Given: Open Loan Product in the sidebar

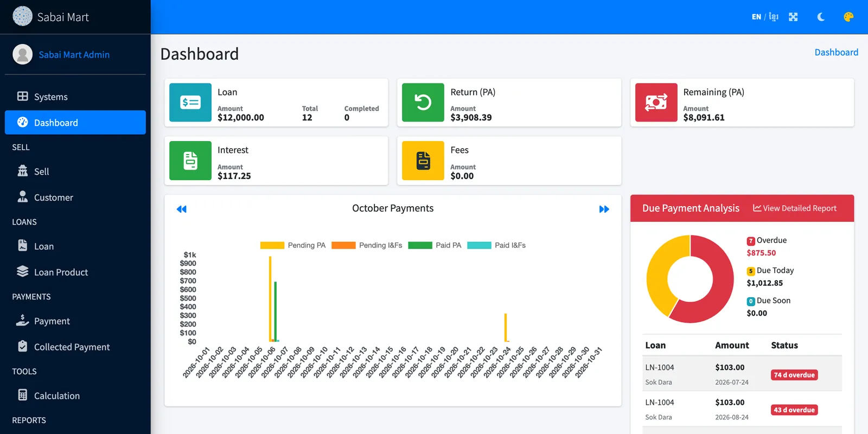Looking at the screenshot, I should click(x=75, y=272).
